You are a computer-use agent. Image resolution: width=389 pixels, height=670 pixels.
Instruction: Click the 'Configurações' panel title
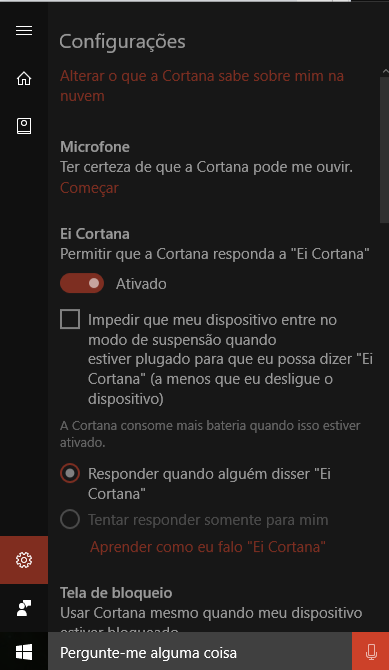[122, 42]
